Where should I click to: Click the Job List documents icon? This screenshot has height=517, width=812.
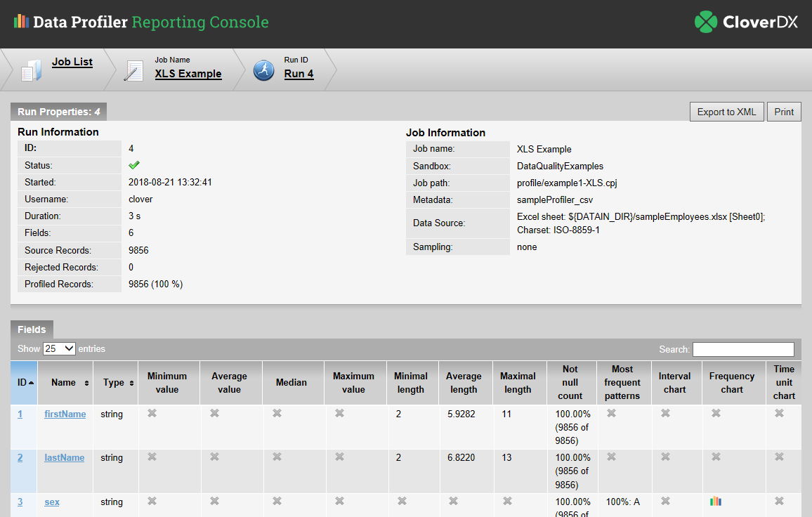tap(32, 70)
